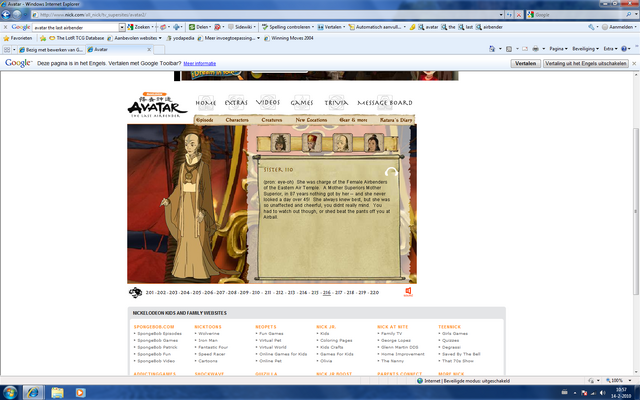Click the printer icon in command bar
The width and height of the screenshot is (640, 400).
click(536, 49)
